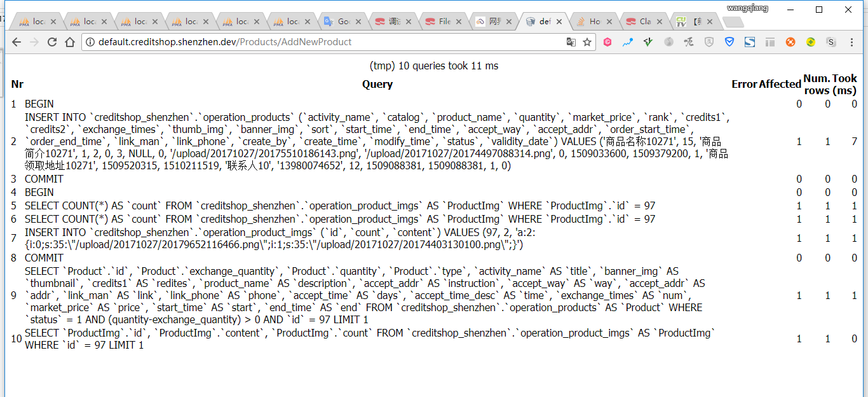This screenshot has width=868, height=397.
Task: Open the green checkmark arrow extension
Action: pos(648,42)
